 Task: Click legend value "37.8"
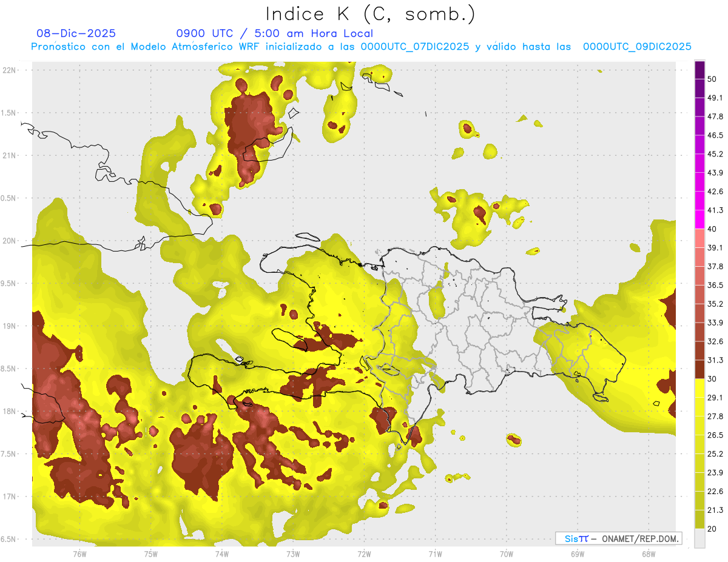point(715,267)
